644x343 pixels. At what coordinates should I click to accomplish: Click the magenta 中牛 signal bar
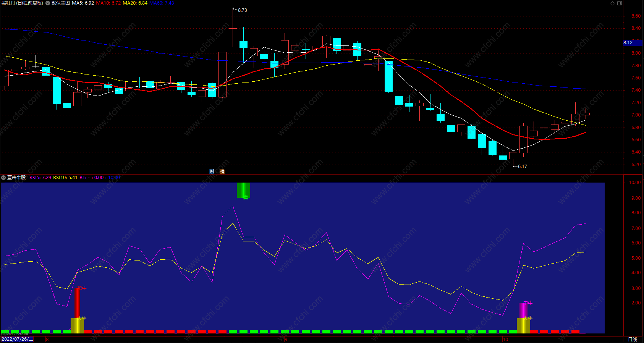523,311
